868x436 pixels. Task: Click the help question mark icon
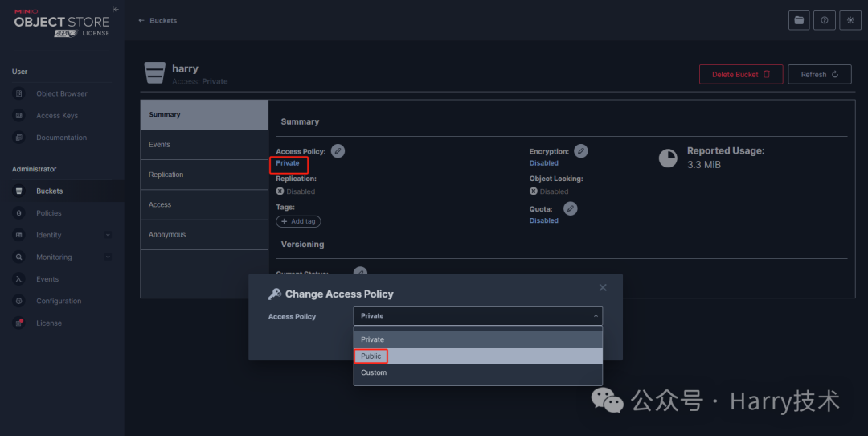[825, 20]
